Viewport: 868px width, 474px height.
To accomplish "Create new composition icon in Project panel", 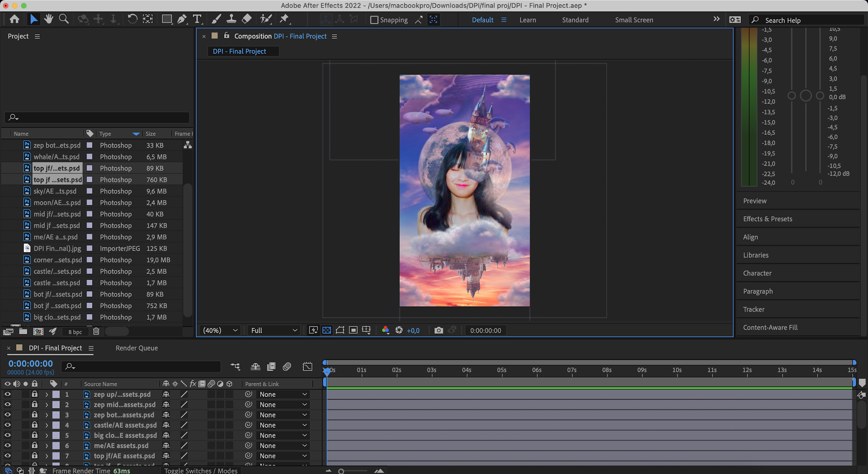I will click(x=38, y=332).
